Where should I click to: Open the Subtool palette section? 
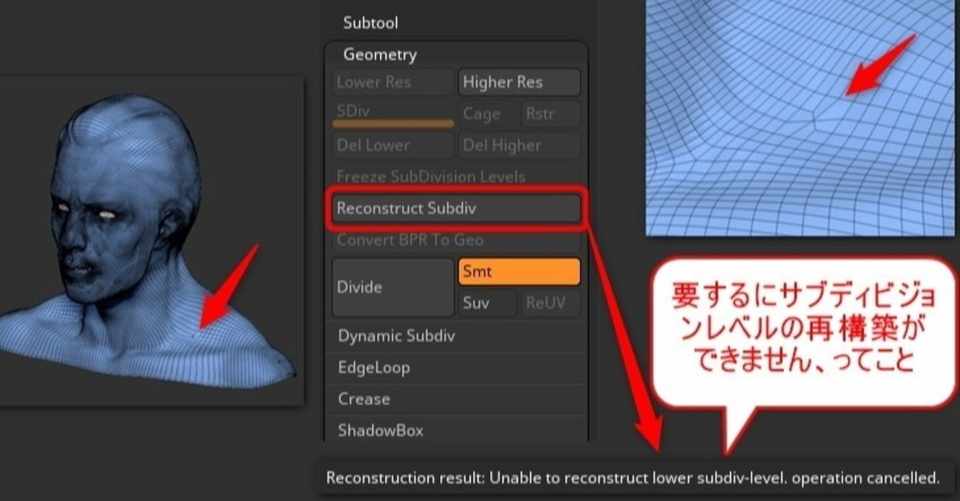pyautogui.click(x=370, y=23)
